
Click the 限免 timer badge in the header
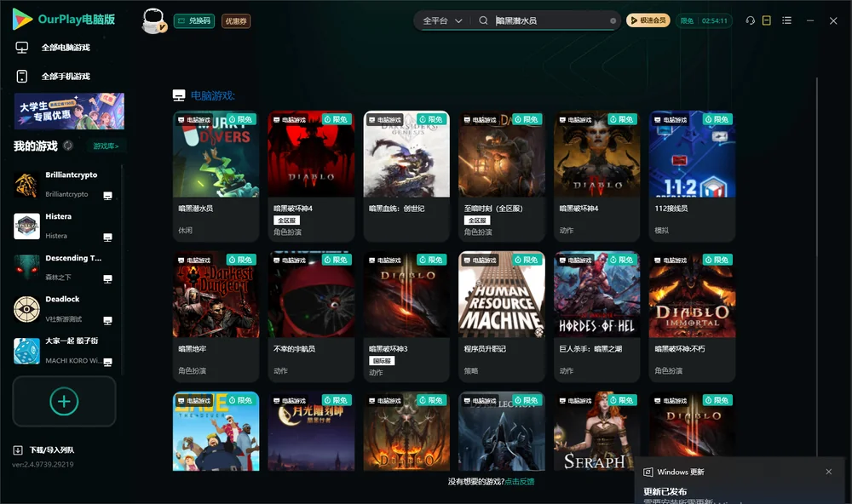(704, 20)
